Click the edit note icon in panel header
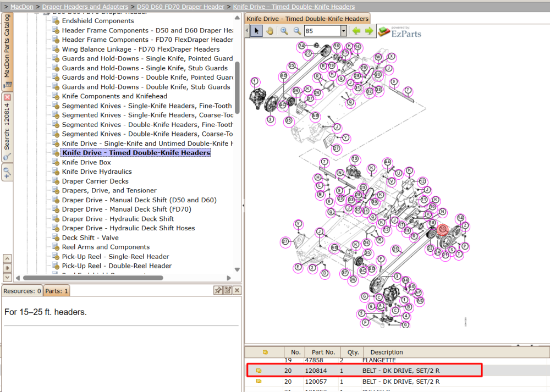Screen dimensions: 550x392 click(228, 290)
